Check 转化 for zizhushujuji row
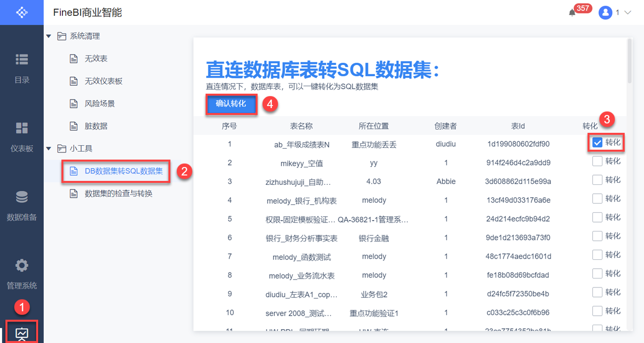Image resolution: width=644 pixels, height=343 pixels. 597,179
